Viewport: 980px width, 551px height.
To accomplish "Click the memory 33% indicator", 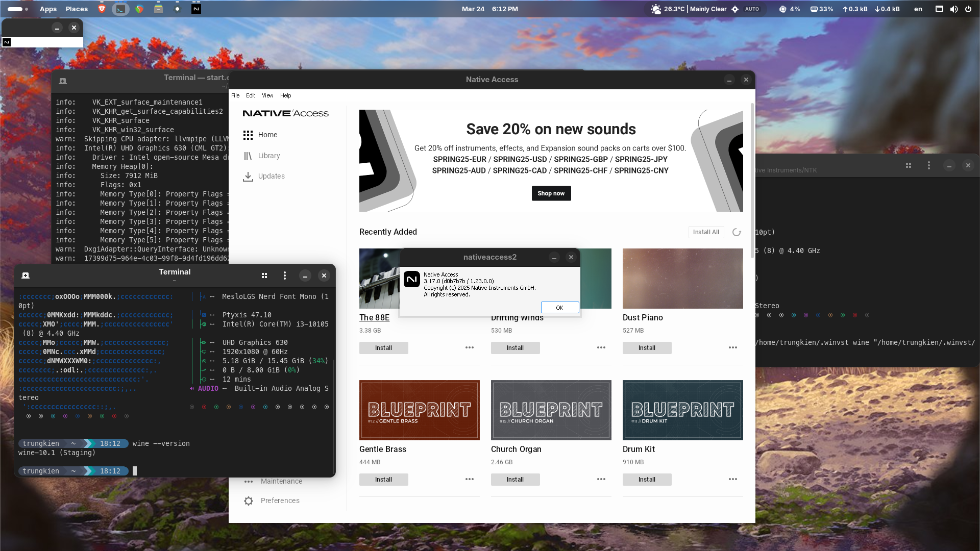I will [x=822, y=9].
